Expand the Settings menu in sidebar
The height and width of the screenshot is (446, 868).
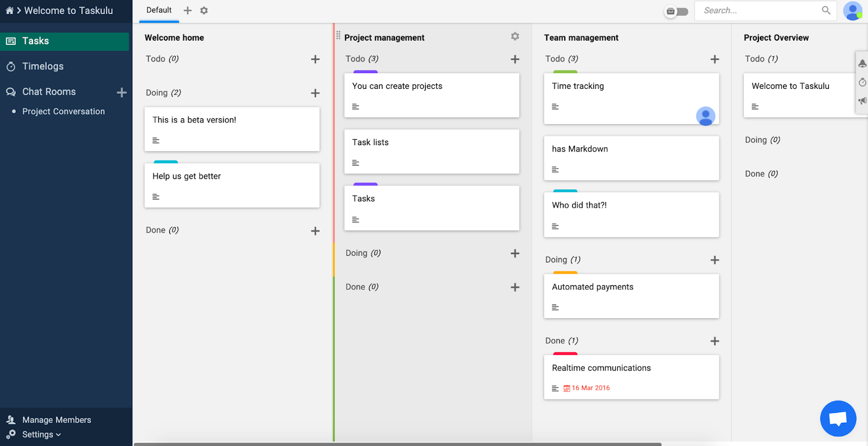tap(41, 435)
